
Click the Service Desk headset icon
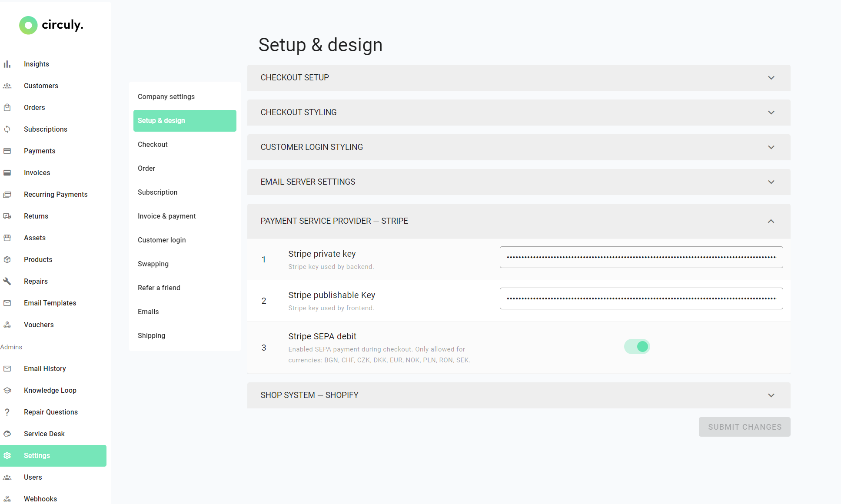(x=7, y=434)
